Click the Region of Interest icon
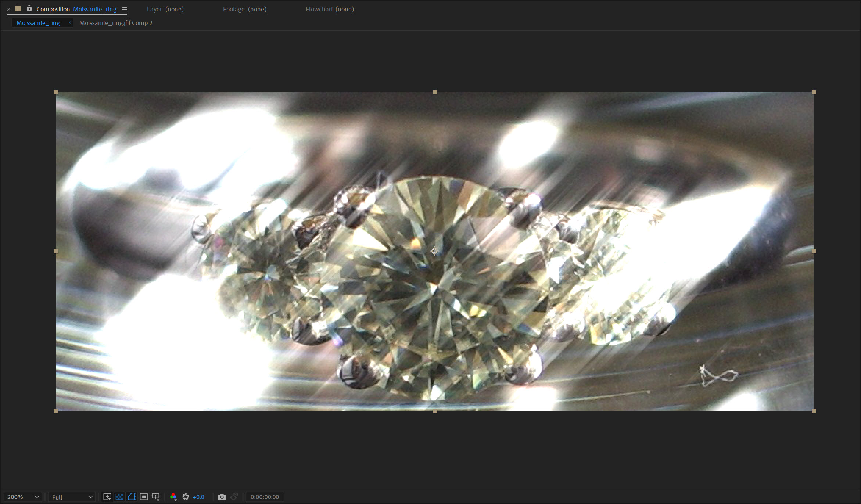The image size is (861, 504). coord(144,497)
